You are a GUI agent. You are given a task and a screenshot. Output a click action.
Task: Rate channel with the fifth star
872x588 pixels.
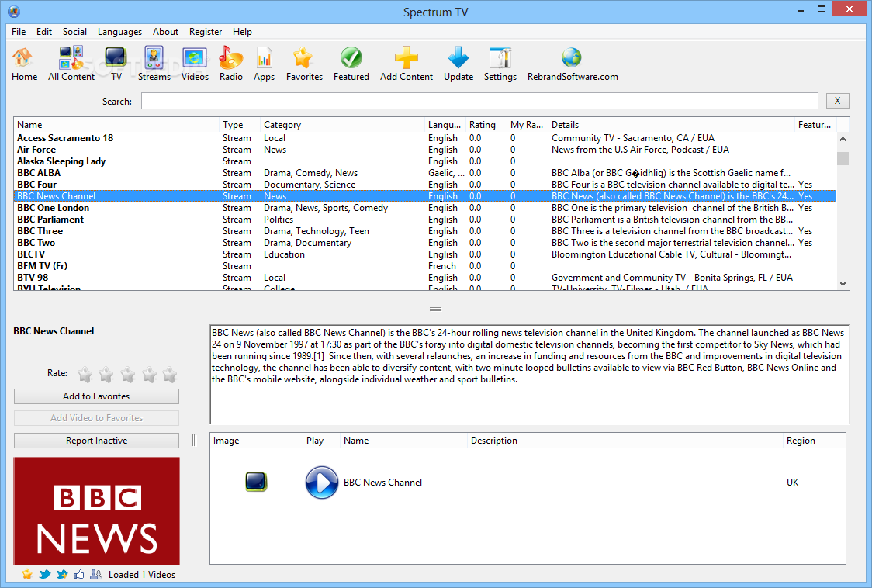coord(169,375)
